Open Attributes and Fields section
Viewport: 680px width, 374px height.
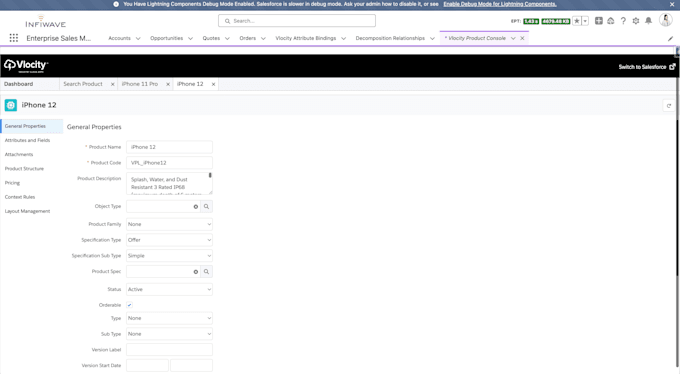27,141
